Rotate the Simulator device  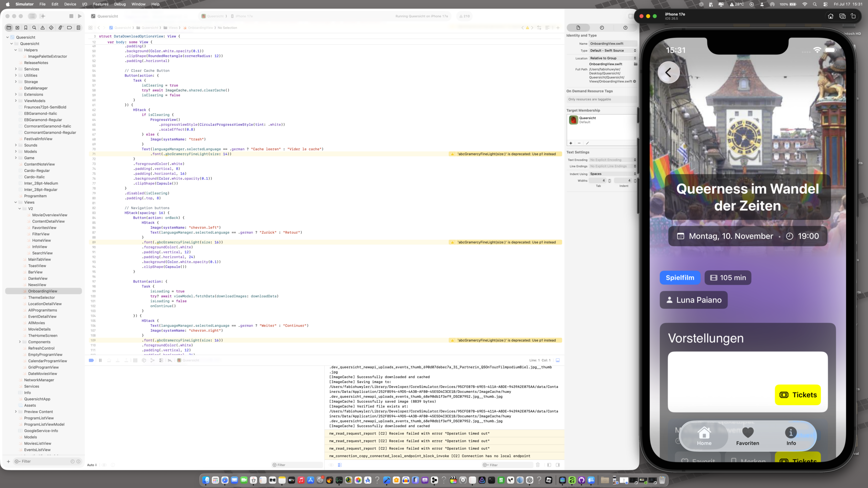click(x=853, y=16)
